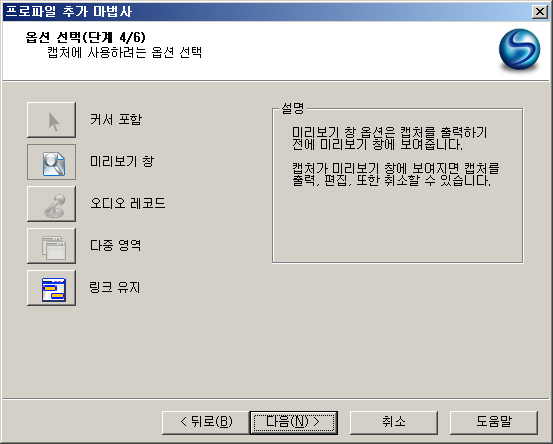The image size is (553, 444).
Task: Proceed with the 다음(N) button
Action: tap(293, 422)
